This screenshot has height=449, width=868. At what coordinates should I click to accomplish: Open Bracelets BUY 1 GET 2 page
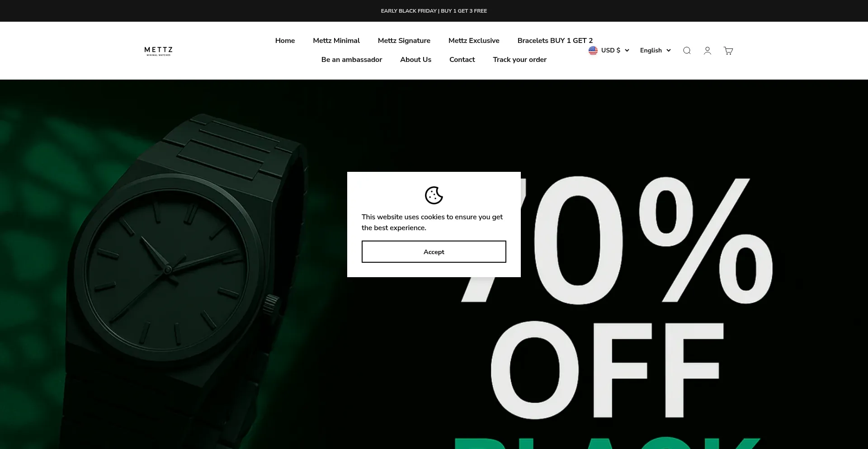555,41
